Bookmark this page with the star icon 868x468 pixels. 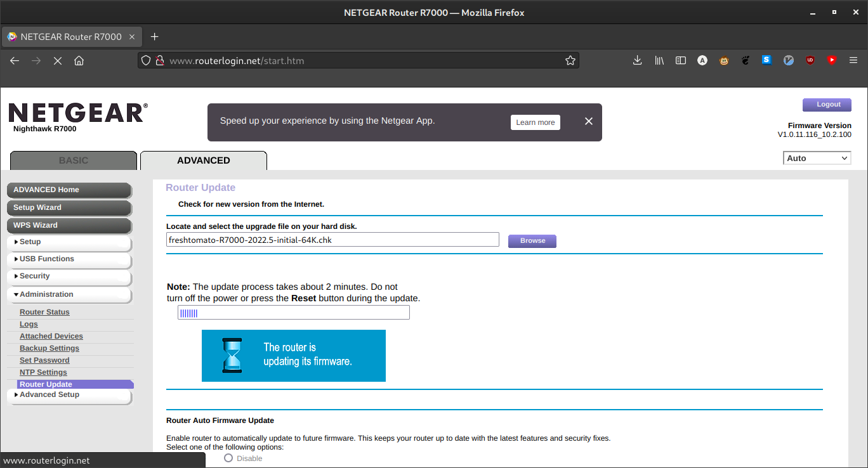[x=570, y=60]
